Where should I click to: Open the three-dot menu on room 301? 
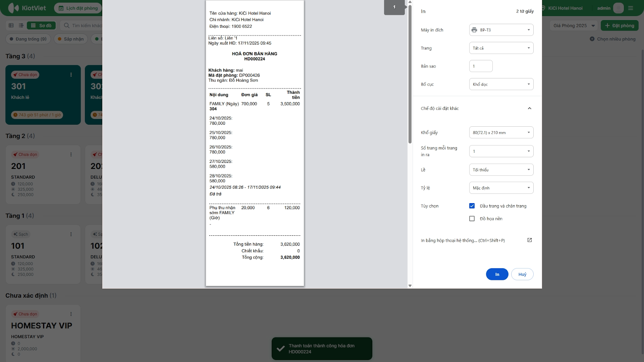(x=71, y=75)
